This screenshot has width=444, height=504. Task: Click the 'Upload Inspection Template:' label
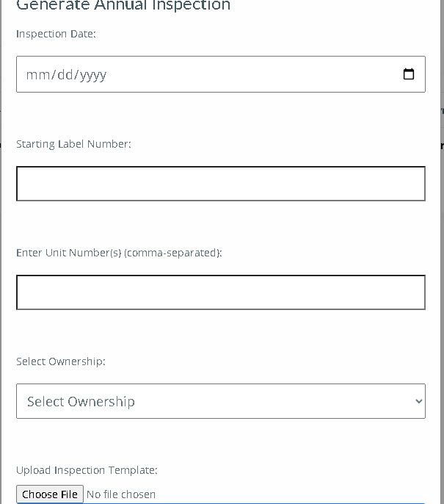(x=87, y=470)
